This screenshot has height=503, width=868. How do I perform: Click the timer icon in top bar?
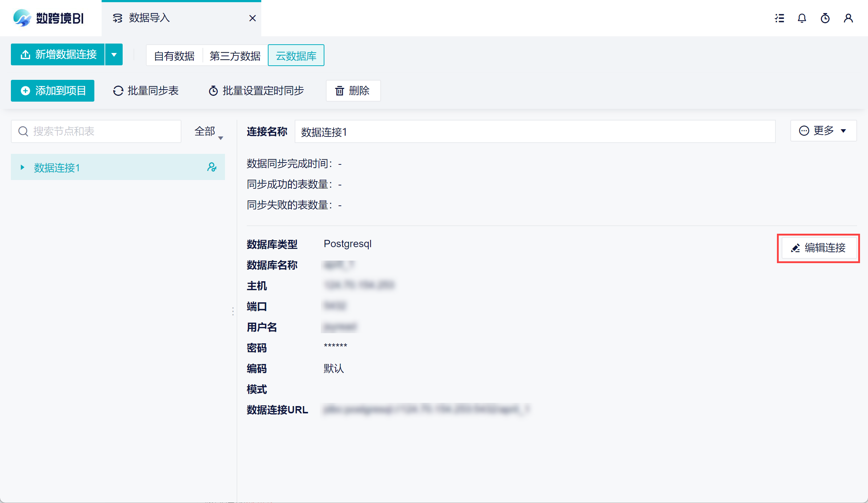point(825,18)
